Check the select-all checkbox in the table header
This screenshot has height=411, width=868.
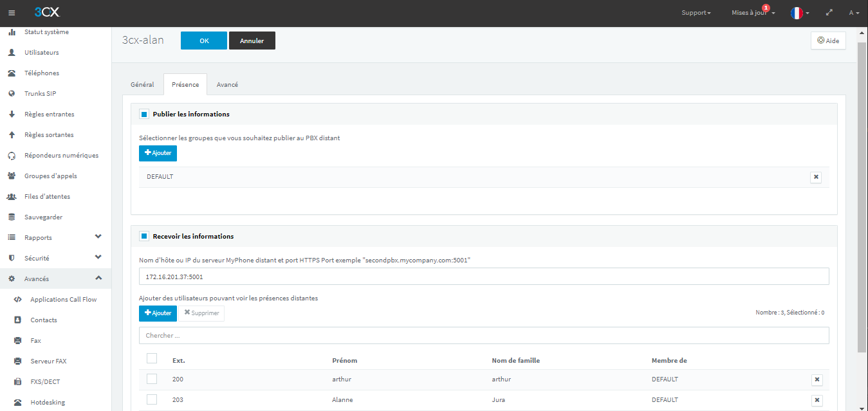click(x=152, y=358)
